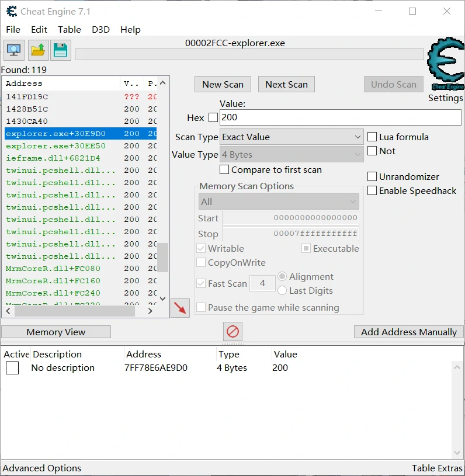Open the Table menu
This screenshot has width=465, height=476.
tap(70, 29)
